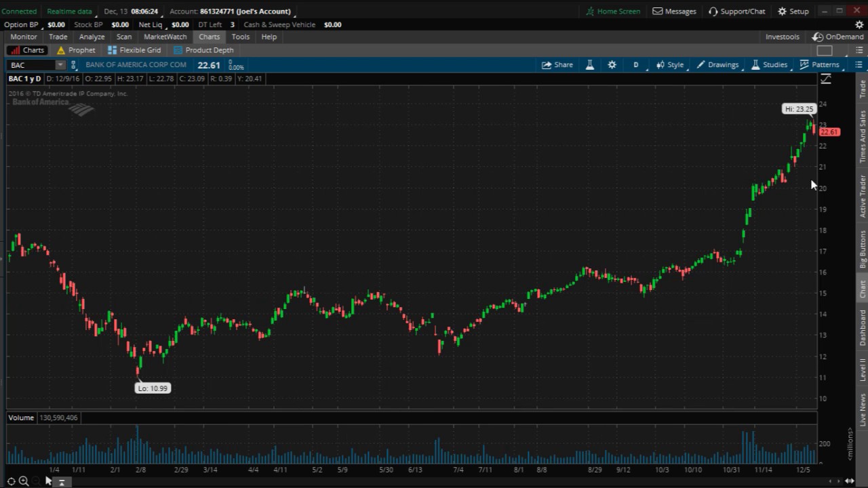Image resolution: width=868 pixels, height=488 pixels.
Task: Click the Connected status indicator
Action: click(x=20, y=12)
